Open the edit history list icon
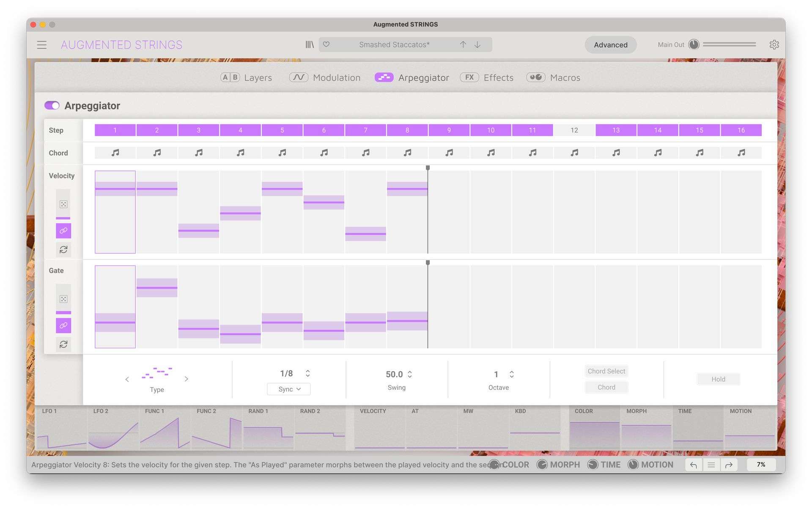This screenshot has width=812, height=509. (x=711, y=465)
